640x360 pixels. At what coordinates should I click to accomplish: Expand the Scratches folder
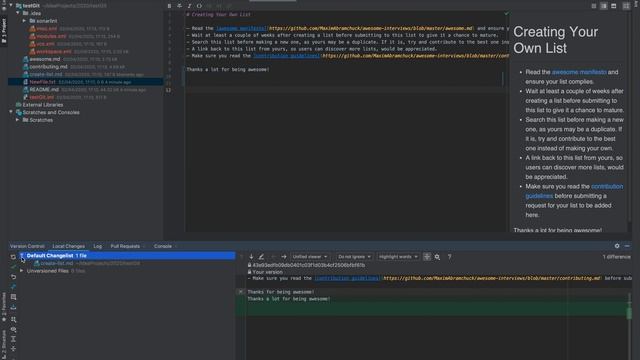pos(18,120)
